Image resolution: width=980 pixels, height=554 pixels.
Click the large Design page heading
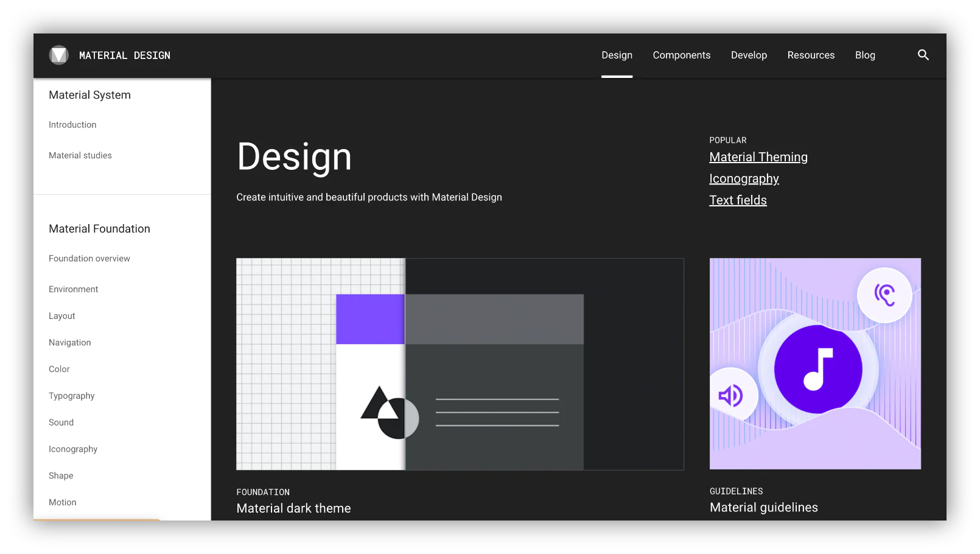tap(294, 157)
